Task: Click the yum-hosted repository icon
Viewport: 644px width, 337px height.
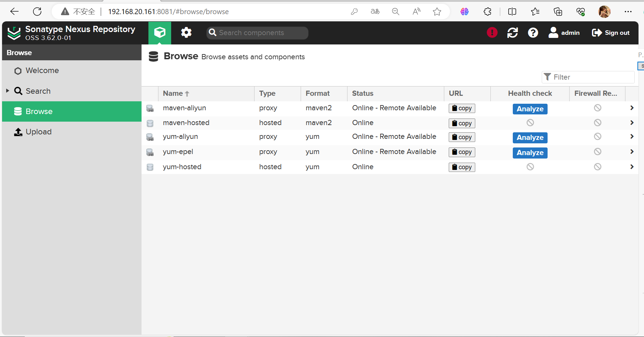Action: click(150, 167)
